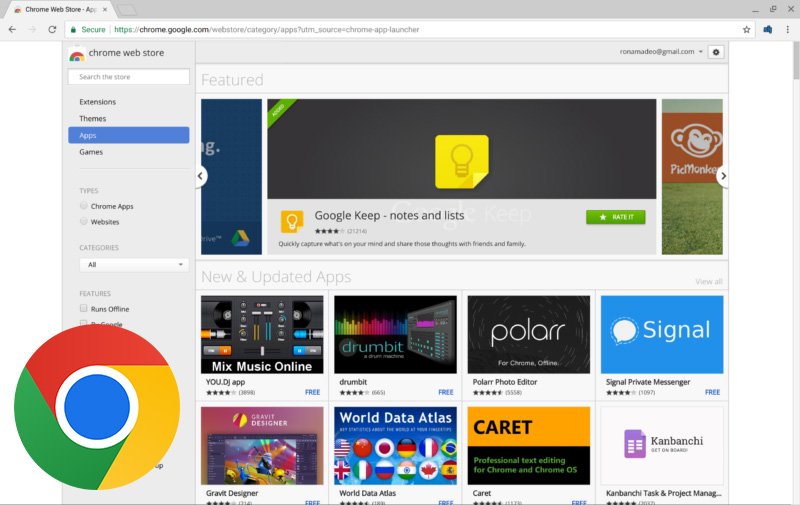800x505 pixels.
Task: Click the Chrome Web Store rainbow logo
Action: pos(77,55)
